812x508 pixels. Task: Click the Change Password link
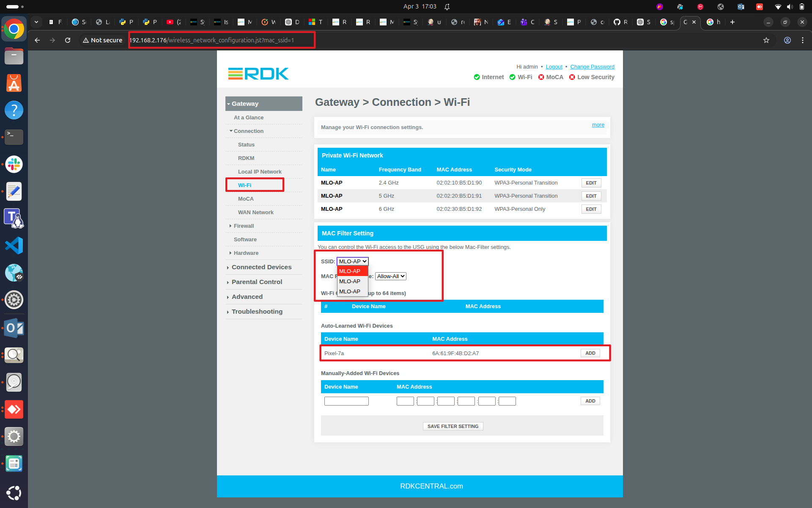pos(592,67)
